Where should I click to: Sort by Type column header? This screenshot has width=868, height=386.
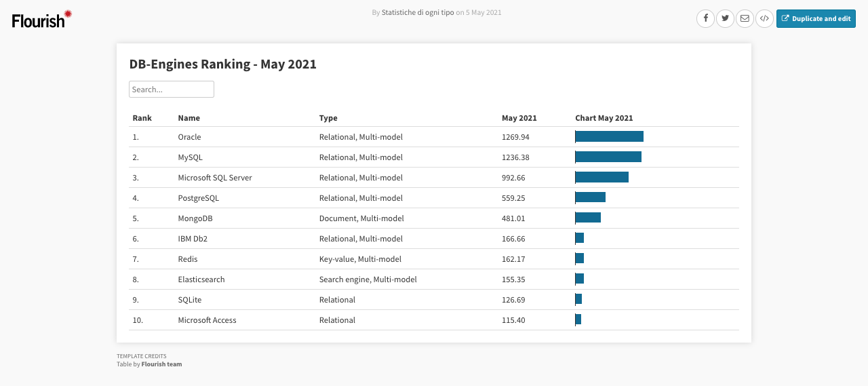point(328,118)
